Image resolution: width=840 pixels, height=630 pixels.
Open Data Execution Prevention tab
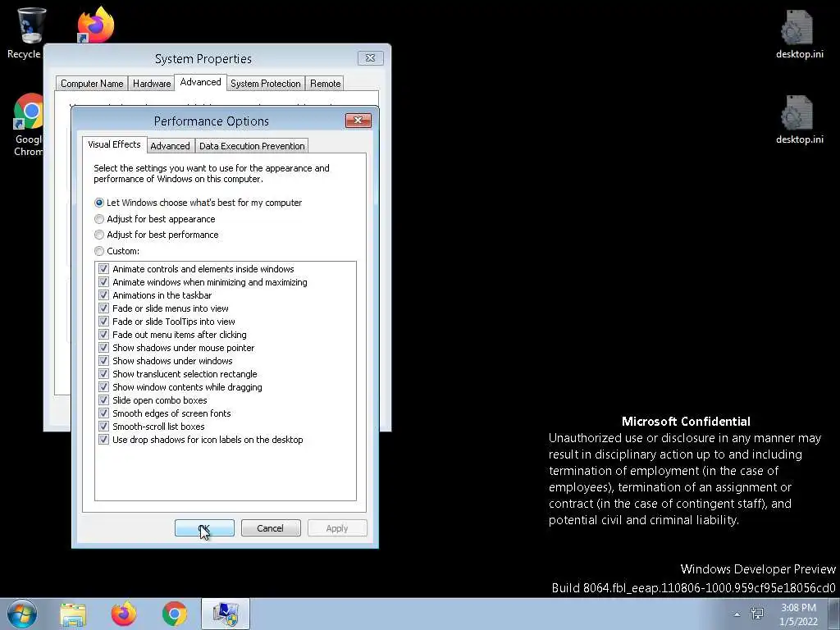[252, 146]
